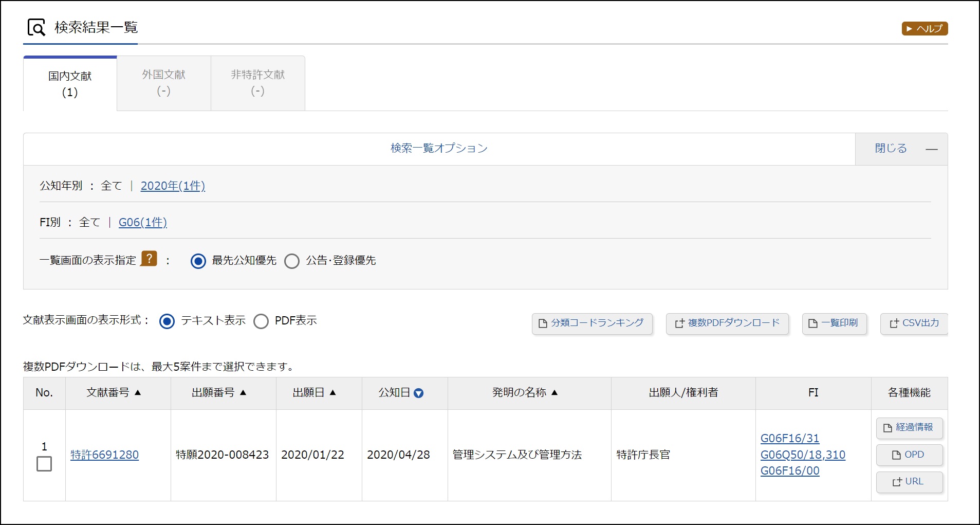Viewport: 980px width, 525px height.
Task: Filter by 2020年(1件) link
Action: [173, 186]
